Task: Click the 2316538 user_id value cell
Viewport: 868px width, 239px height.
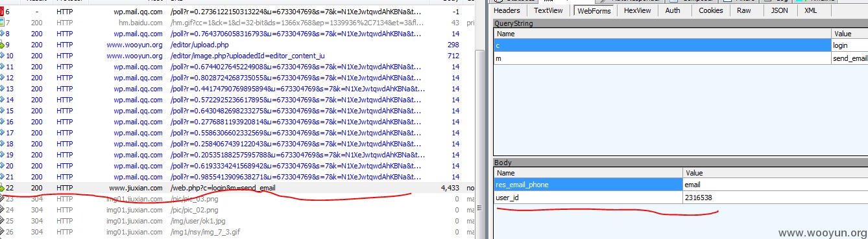Action: tap(775, 198)
